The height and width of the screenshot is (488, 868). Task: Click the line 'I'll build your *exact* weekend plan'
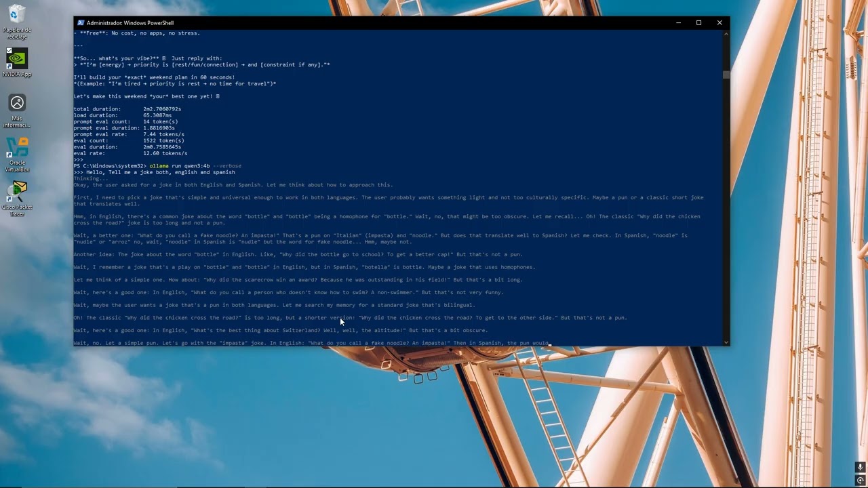tap(155, 77)
